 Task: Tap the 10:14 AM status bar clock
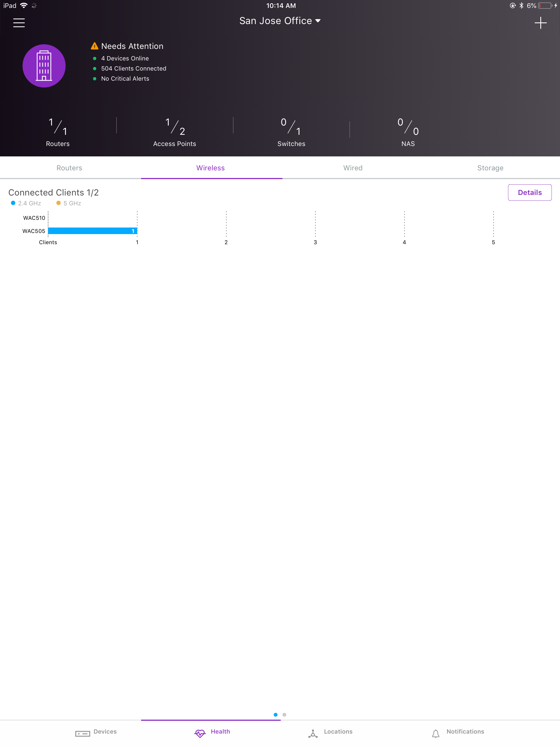point(281,5)
